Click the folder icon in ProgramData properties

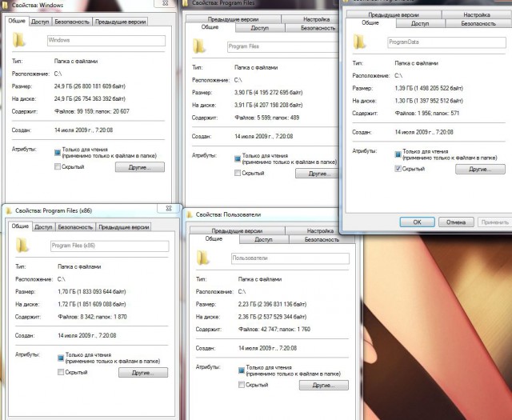[x=359, y=42]
